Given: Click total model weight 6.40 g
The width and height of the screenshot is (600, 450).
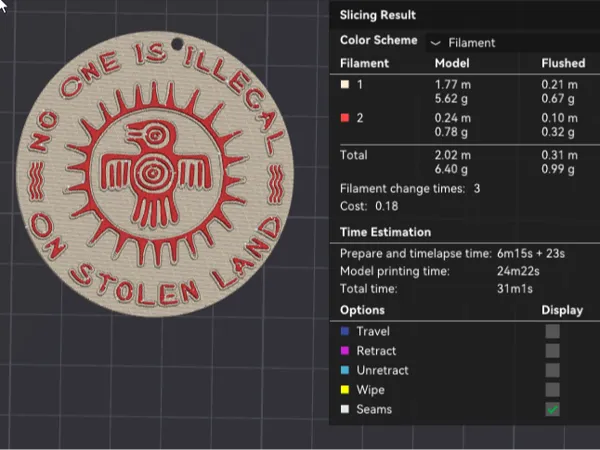Looking at the screenshot, I should click(451, 169).
